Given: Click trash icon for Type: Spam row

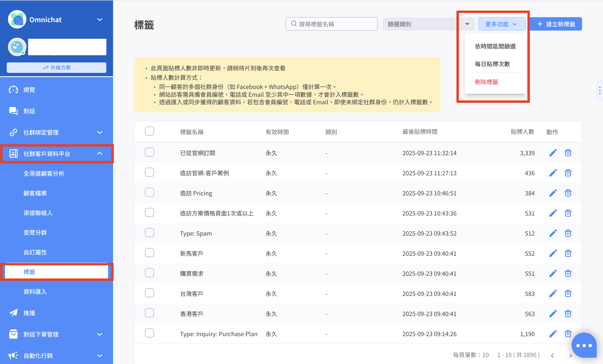Looking at the screenshot, I should [x=568, y=233].
